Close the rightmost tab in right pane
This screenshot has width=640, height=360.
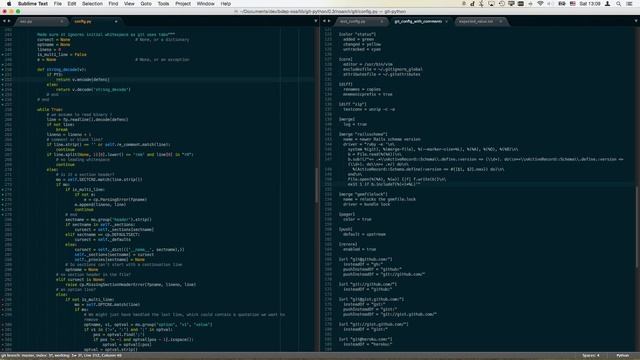pos(501,21)
